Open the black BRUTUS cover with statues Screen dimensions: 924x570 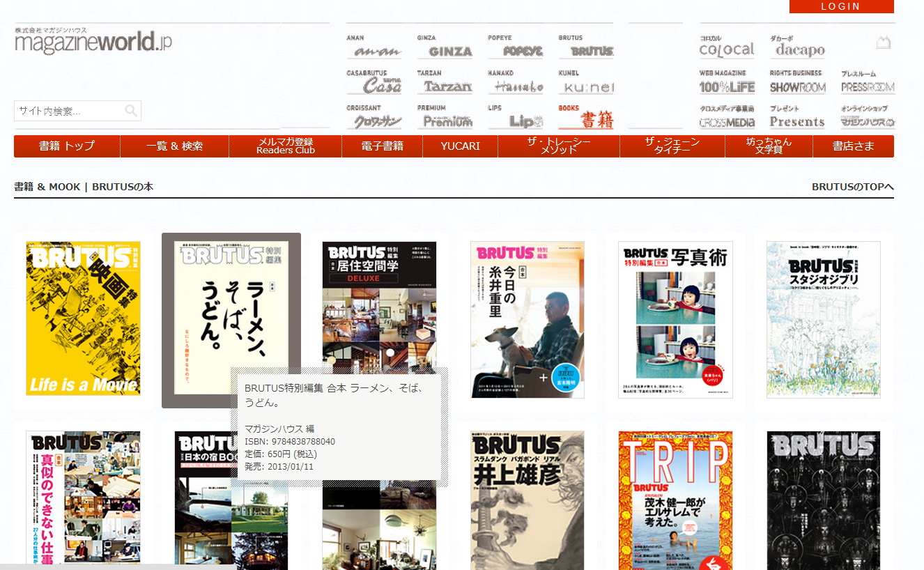(824, 500)
